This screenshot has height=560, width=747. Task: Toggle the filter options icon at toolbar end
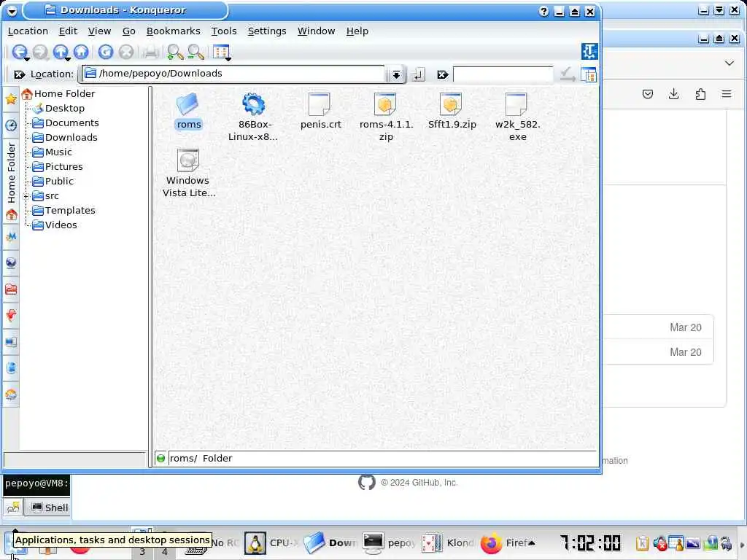click(x=589, y=74)
